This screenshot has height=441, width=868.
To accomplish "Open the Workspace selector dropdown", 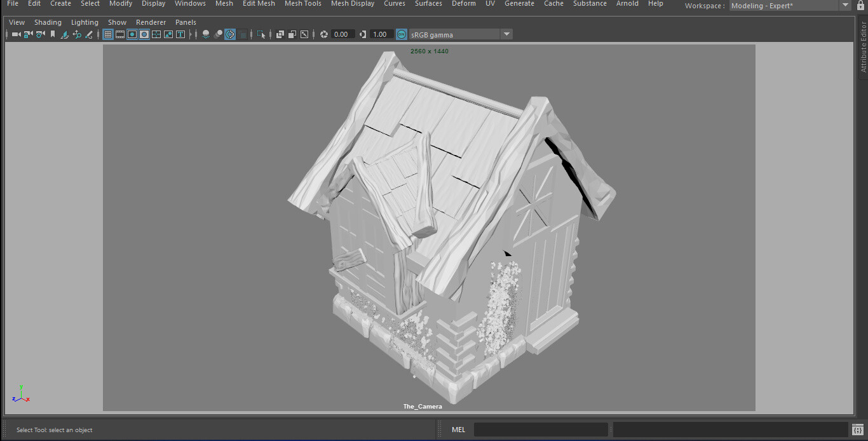I will click(x=846, y=6).
